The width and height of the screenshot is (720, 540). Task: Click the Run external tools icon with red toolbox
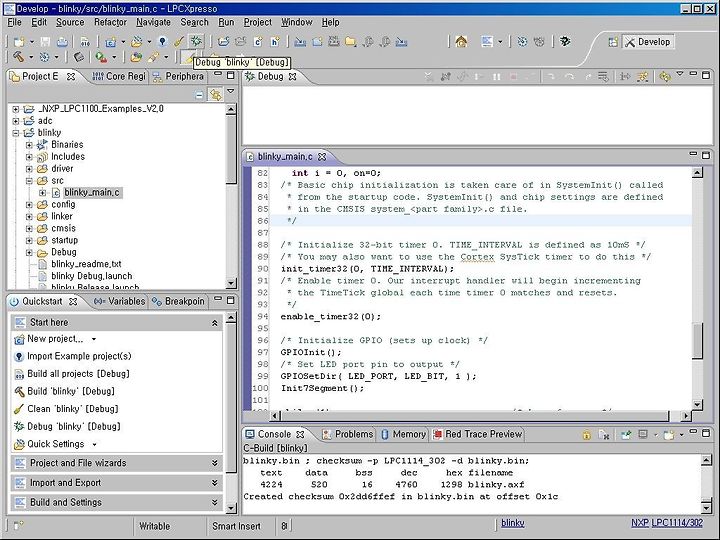click(x=101, y=57)
